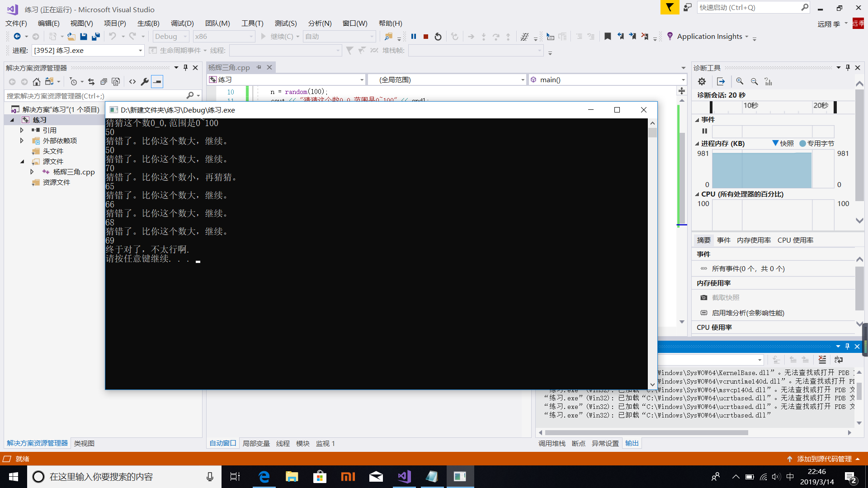Expand the 引用 references tree node
This screenshot has height=488, width=868.
[21, 130]
